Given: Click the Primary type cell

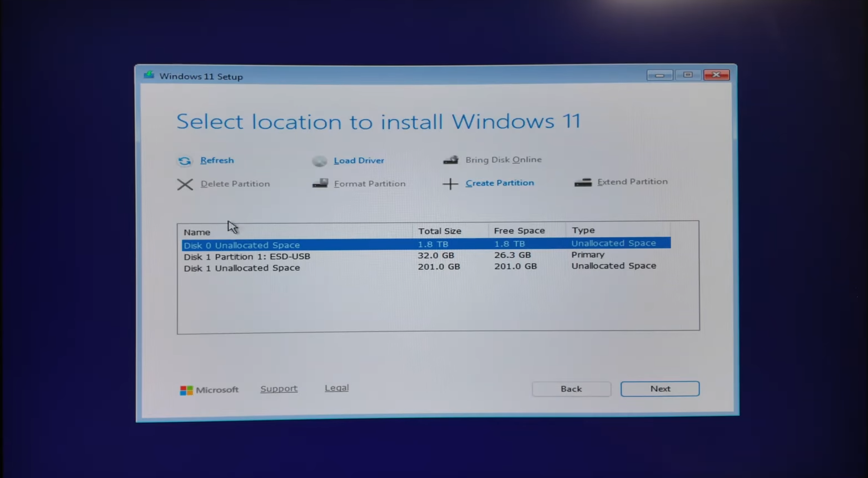Looking at the screenshot, I should 588,255.
